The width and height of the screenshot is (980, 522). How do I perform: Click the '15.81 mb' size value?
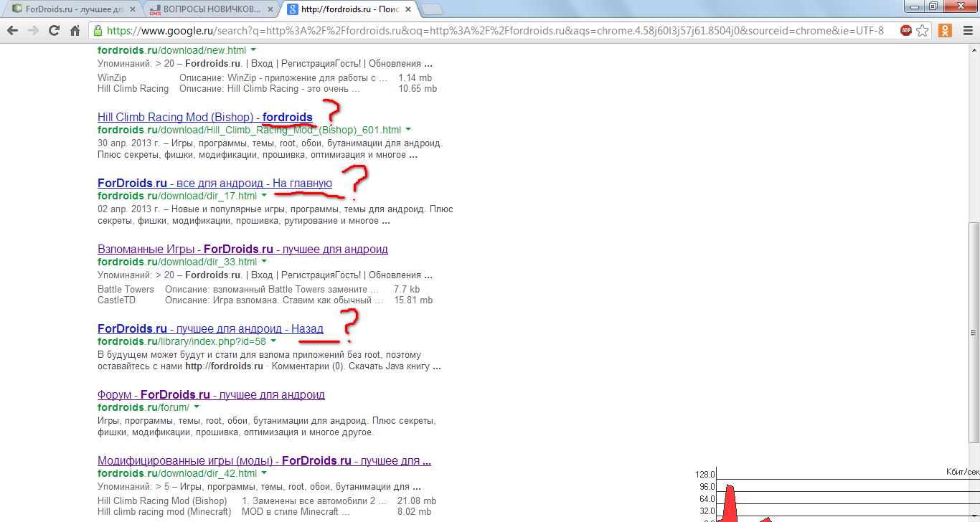(413, 300)
